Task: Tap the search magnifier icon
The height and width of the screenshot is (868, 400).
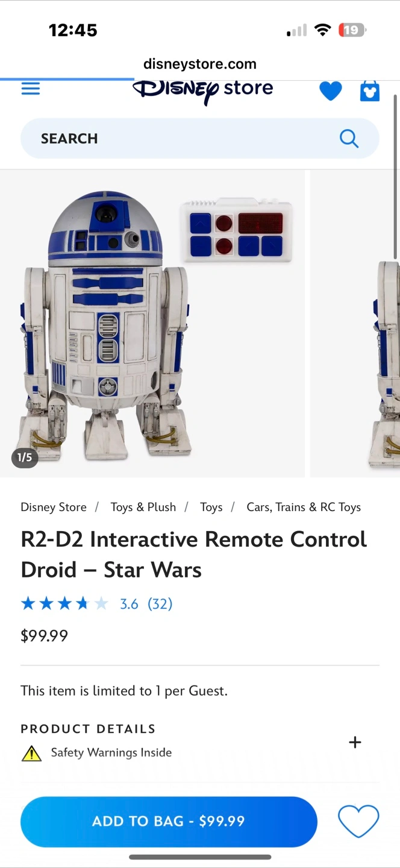Action: [349, 139]
